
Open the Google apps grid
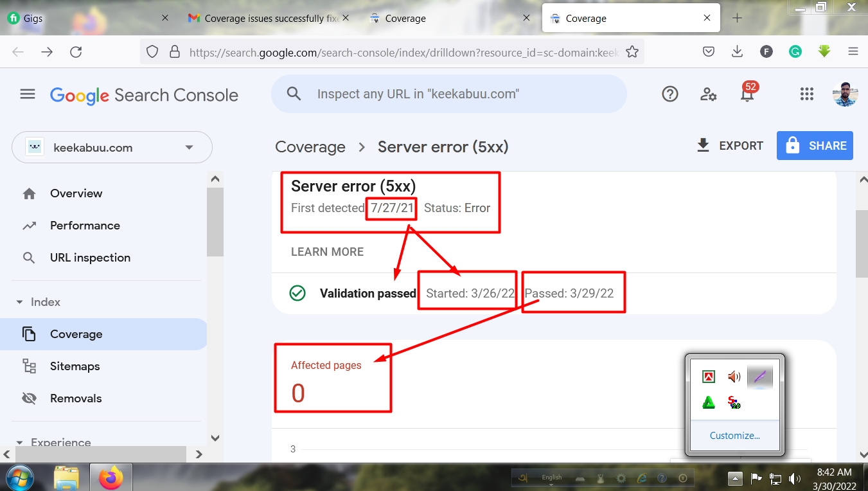(x=807, y=94)
